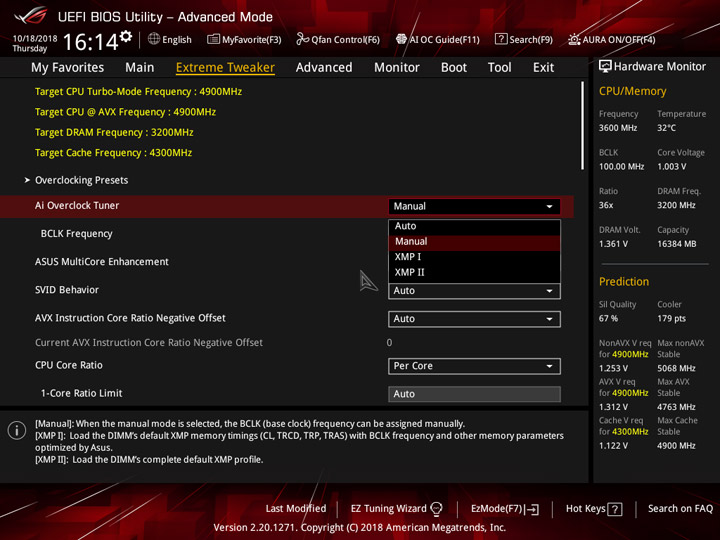Select the SVID Behavior label

coord(67,290)
